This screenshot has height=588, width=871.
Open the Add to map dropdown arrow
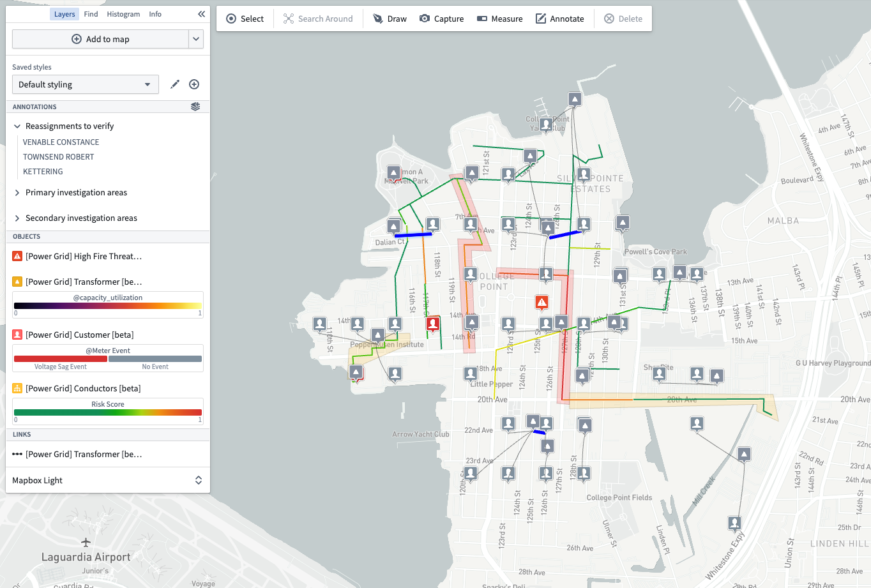[x=196, y=39]
